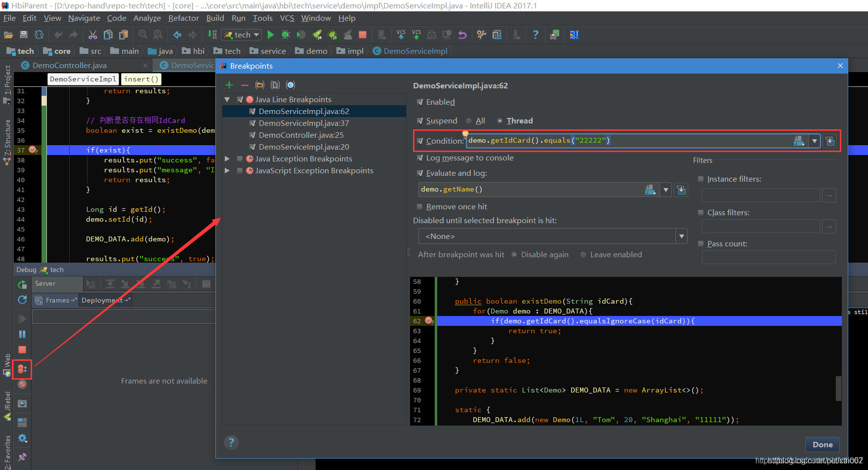Open the VCS menu
Screen dimensions: 868x470
[287, 18]
